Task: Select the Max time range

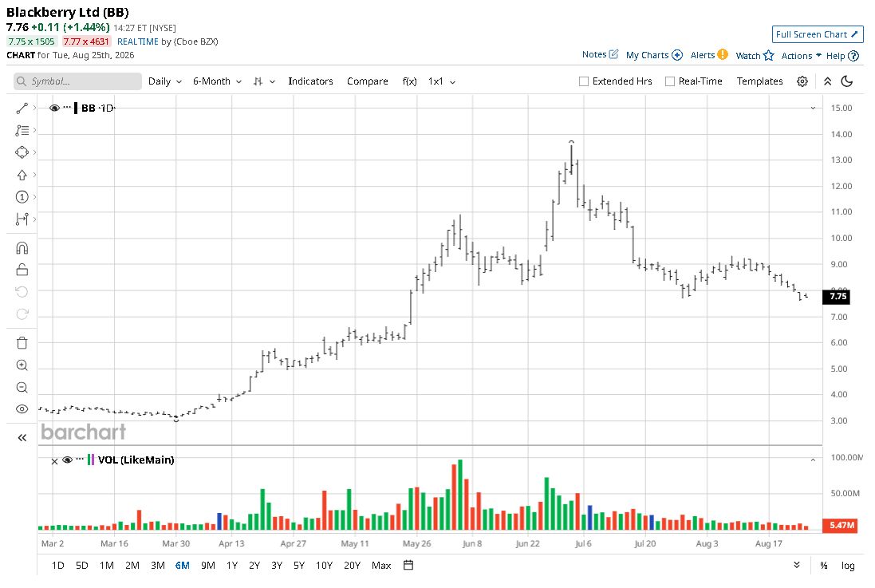Action: click(381, 566)
